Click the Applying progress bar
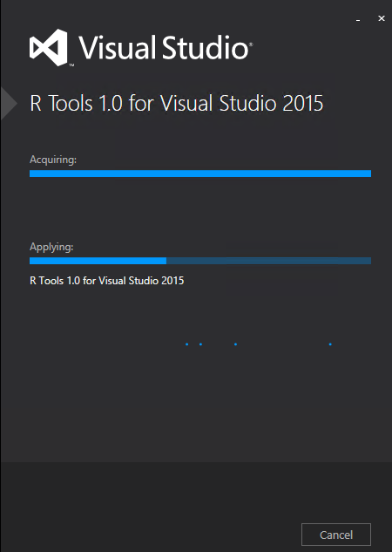 point(200,261)
